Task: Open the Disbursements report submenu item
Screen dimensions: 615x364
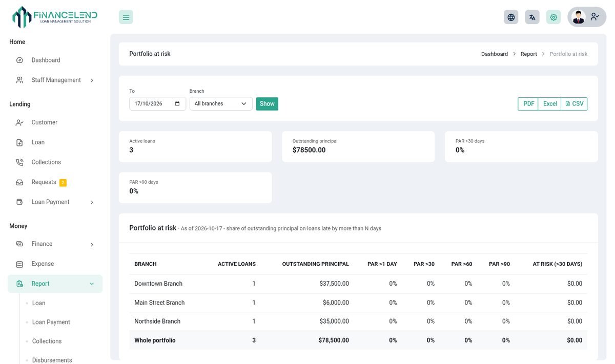Action: click(52, 360)
